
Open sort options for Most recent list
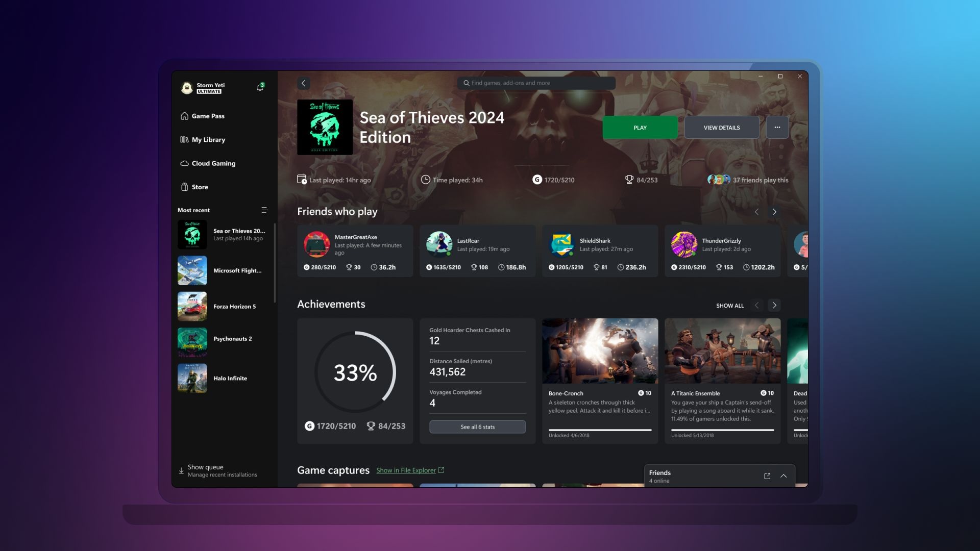coord(264,210)
